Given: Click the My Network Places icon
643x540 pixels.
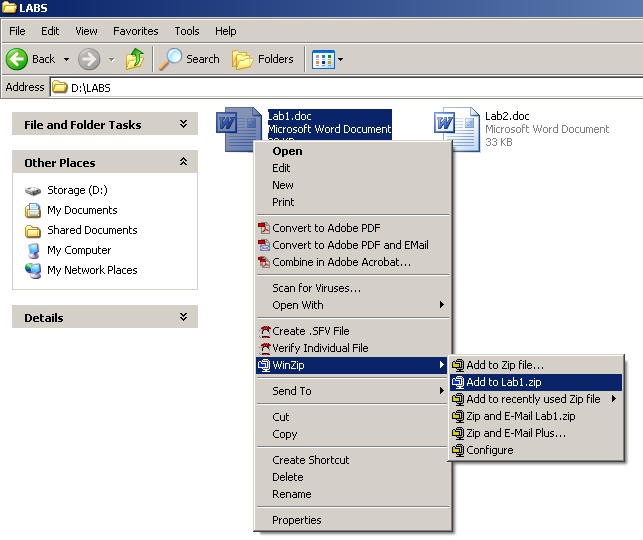Looking at the screenshot, I should click(33, 271).
